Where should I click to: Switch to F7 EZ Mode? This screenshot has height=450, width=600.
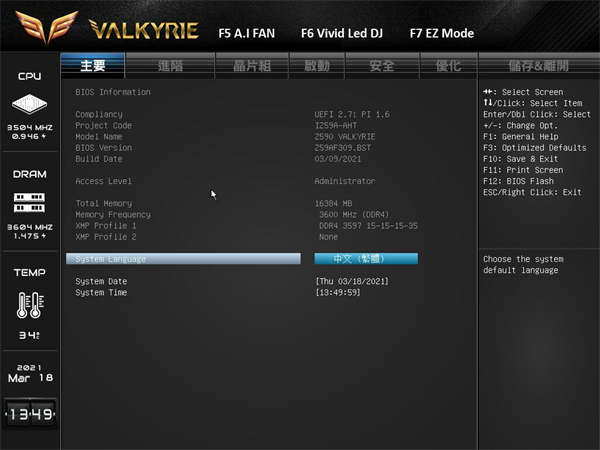(442, 33)
